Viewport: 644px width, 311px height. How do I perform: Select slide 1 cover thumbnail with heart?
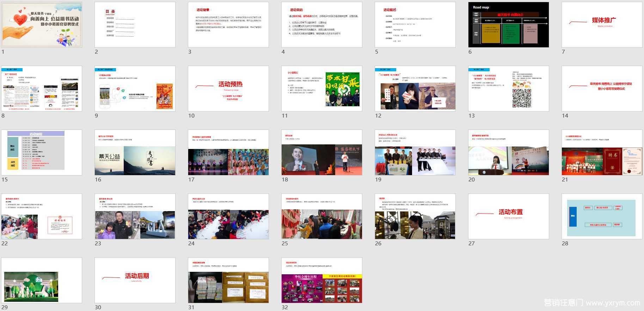[x=42, y=25]
